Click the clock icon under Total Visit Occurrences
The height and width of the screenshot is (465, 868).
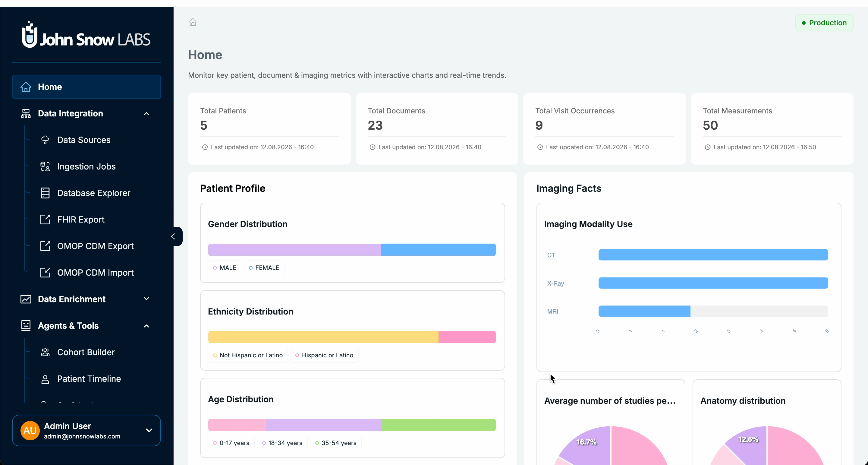[x=540, y=147]
